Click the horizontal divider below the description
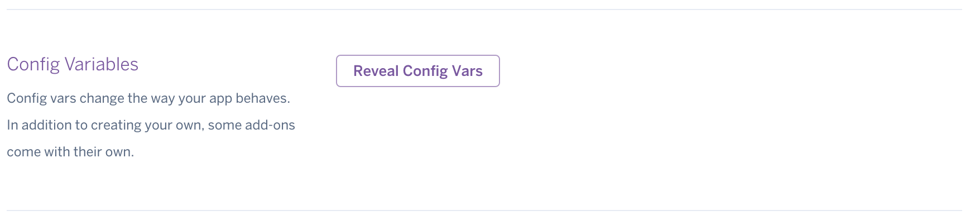980x220 pixels. [x=484, y=211]
